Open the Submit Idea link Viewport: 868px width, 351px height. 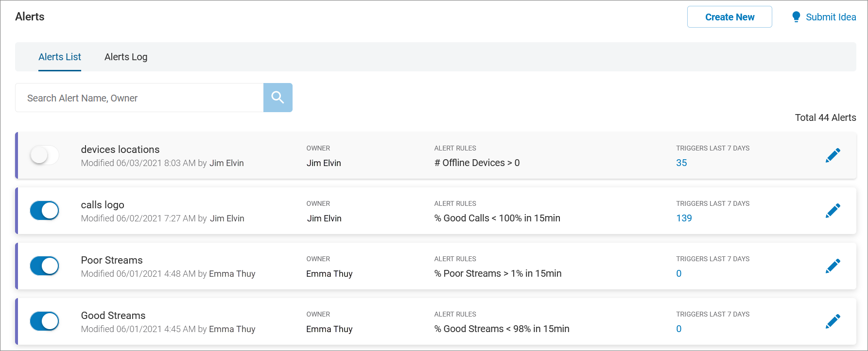(x=831, y=17)
